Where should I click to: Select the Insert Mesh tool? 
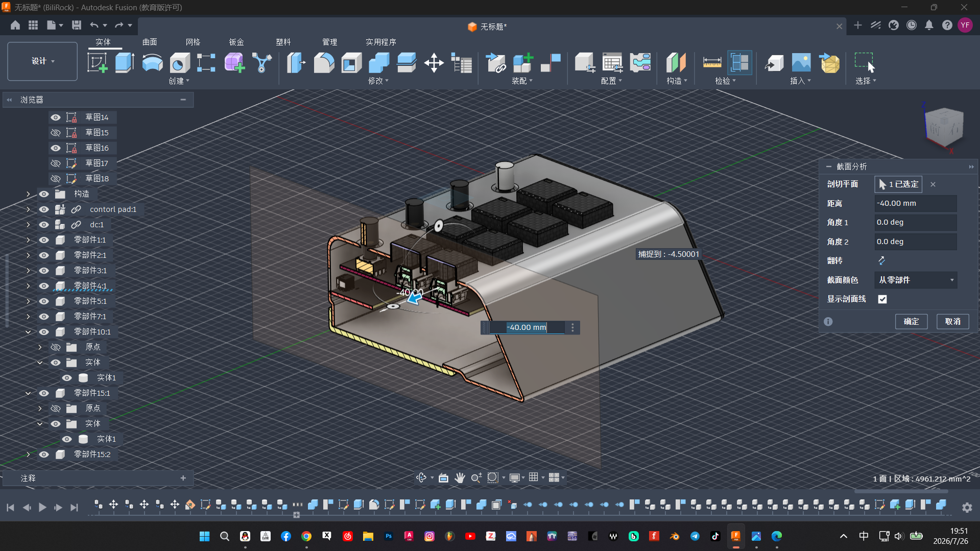(x=829, y=63)
